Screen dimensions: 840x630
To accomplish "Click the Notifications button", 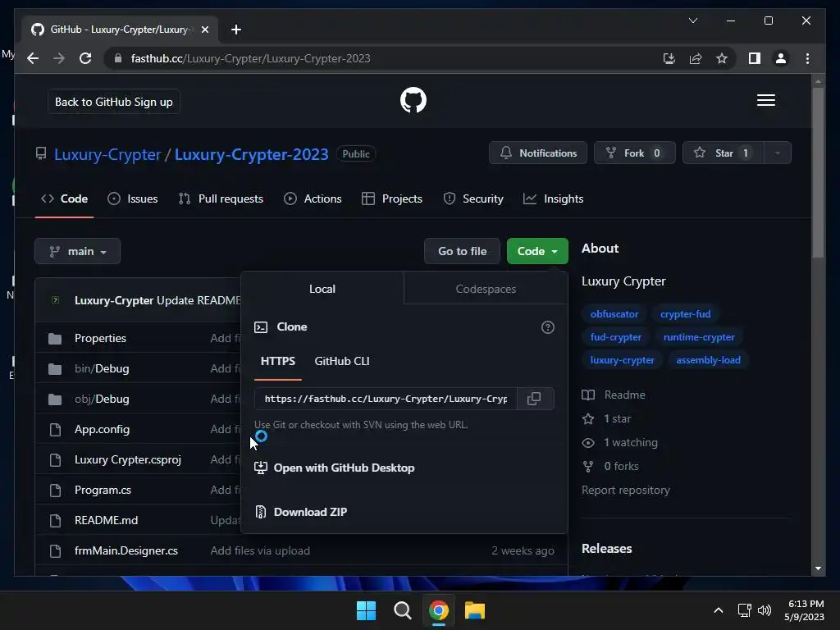I will [x=538, y=153].
